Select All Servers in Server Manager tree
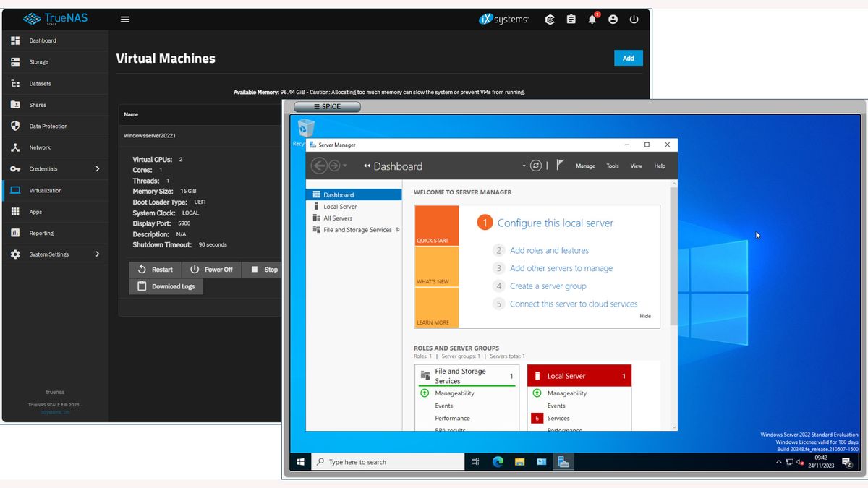868x488 pixels. pyautogui.click(x=354, y=218)
